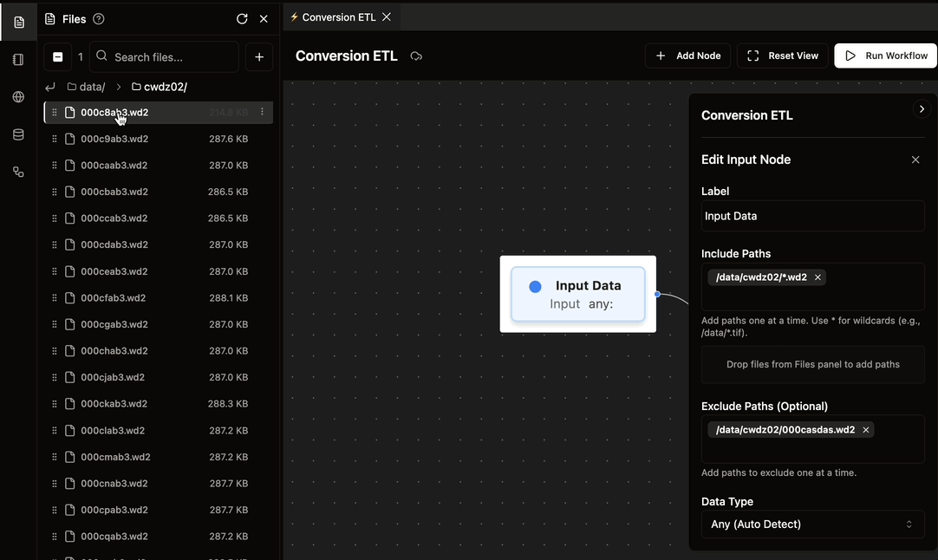Click the database icon in left sidebar

pyautogui.click(x=17, y=134)
